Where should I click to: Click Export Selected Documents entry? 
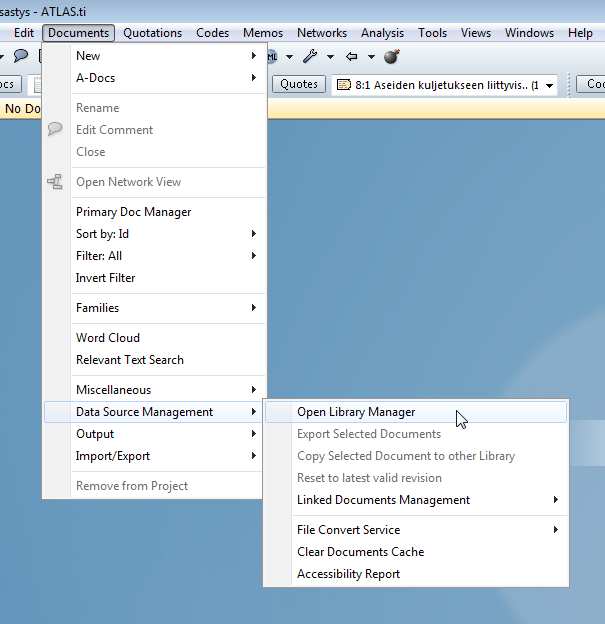(416, 434)
